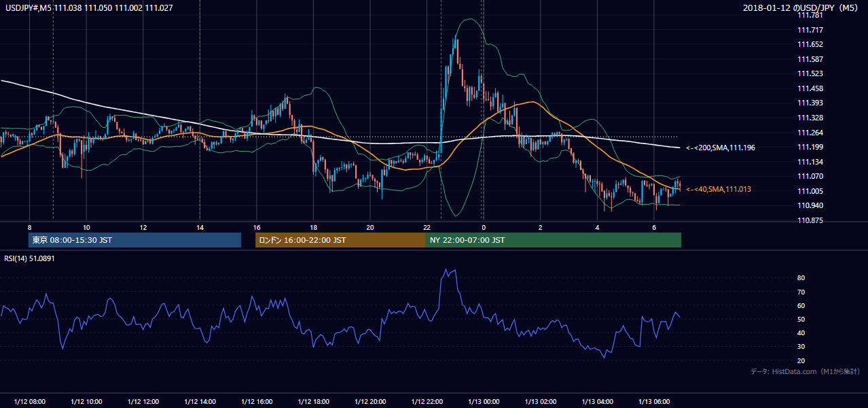Click price axis value 111.264
Screen dimensions: 868x408
point(810,133)
